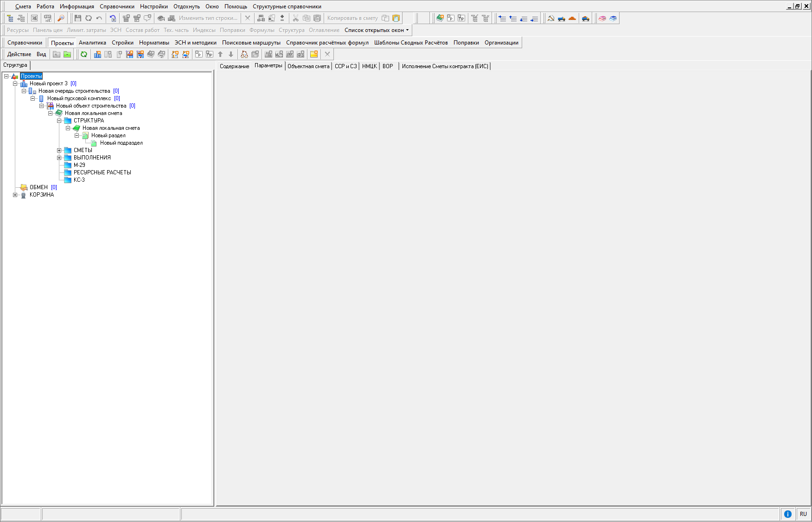The image size is (812, 522).
Task: Switch to the НМЦК tab
Action: click(x=369, y=66)
